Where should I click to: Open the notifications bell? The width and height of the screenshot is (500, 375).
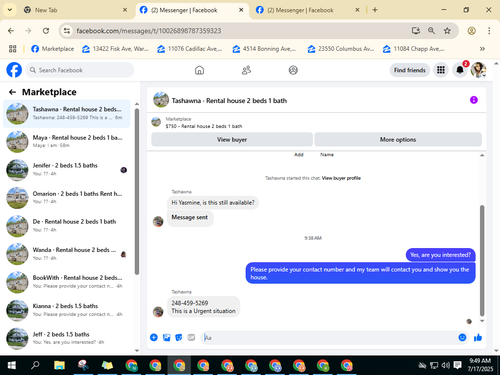(x=460, y=70)
